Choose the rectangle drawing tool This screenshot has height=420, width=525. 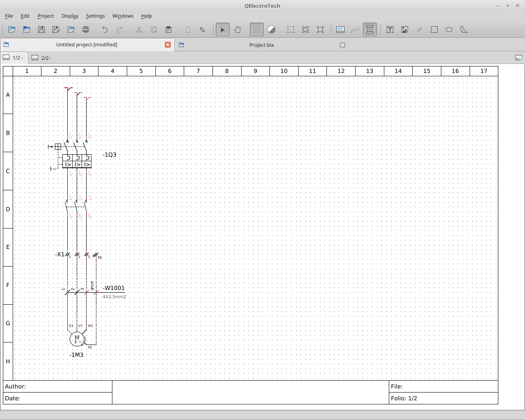pos(434,30)
